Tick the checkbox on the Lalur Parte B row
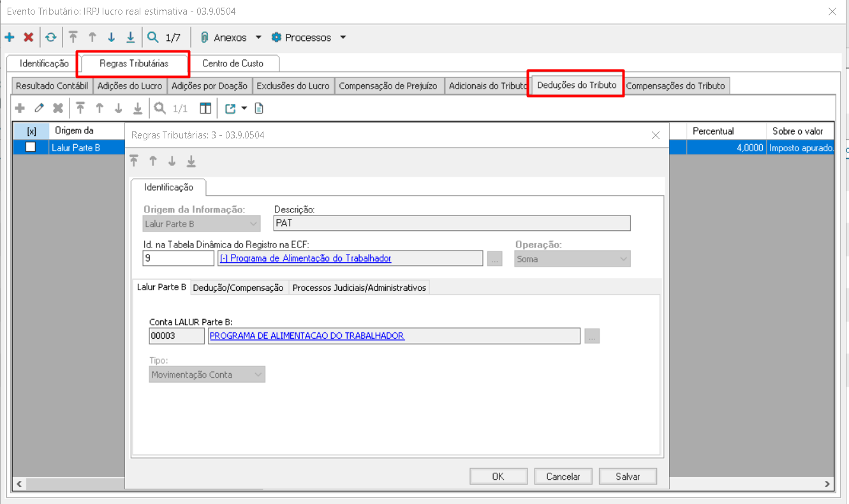This screenshot has width=849, height=504. pos(30,147)
